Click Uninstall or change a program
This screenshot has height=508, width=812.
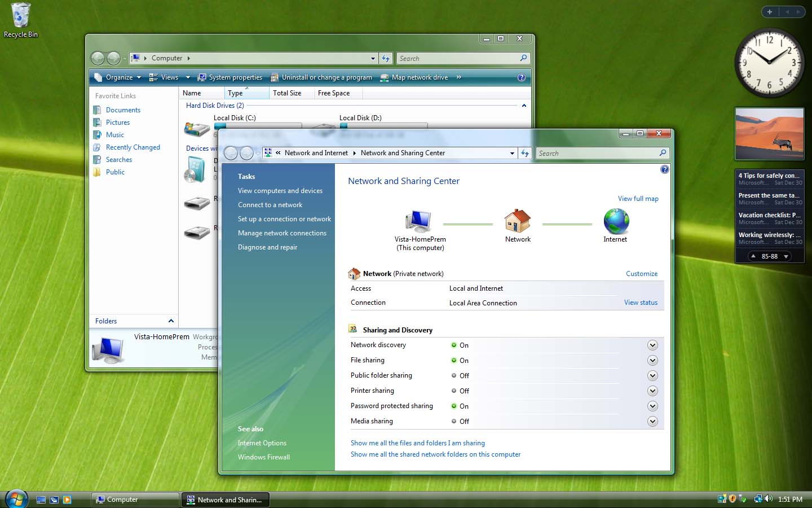pos(321,77)
